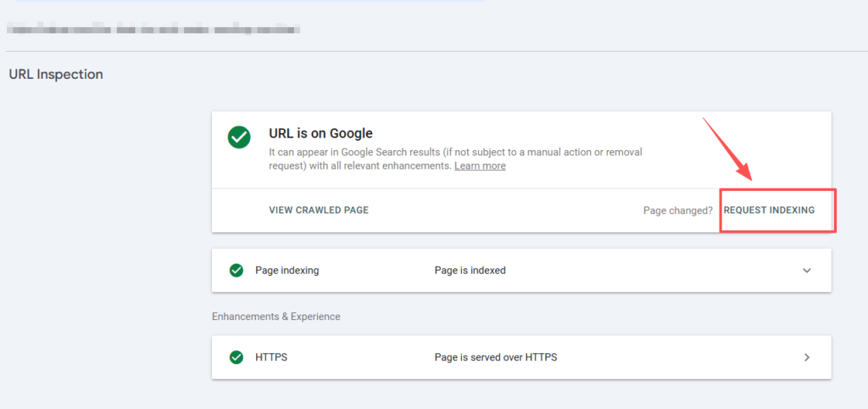Click the Enhancements & Experience section label
Image resolution: width=868 pixels, height=409 pixels.
coord(275,317)
